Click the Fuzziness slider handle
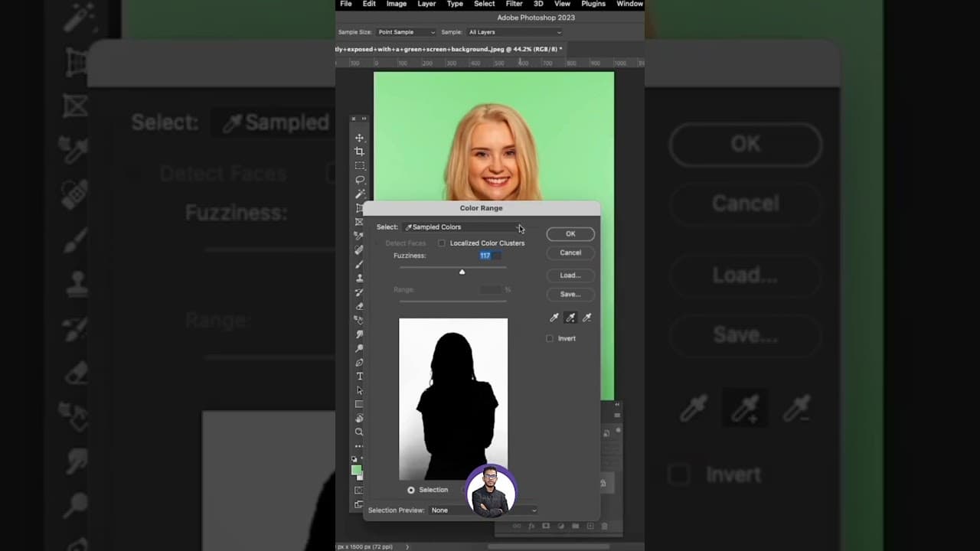 462,272
